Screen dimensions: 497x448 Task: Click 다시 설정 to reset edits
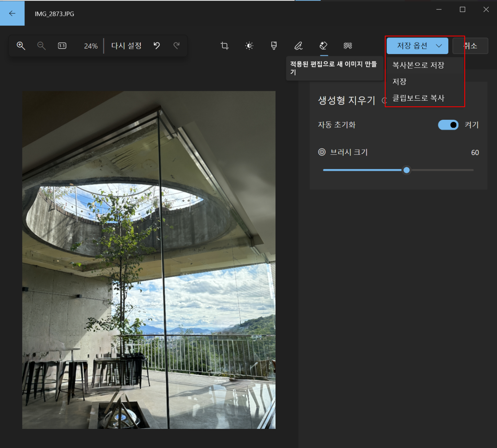pyautogui.click(x=126, y=46)
